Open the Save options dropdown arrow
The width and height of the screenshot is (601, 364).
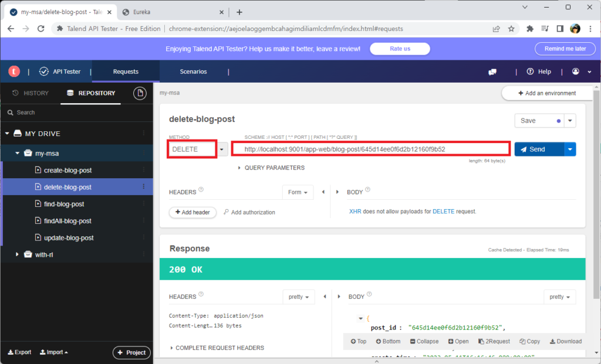tap(570, 121)
